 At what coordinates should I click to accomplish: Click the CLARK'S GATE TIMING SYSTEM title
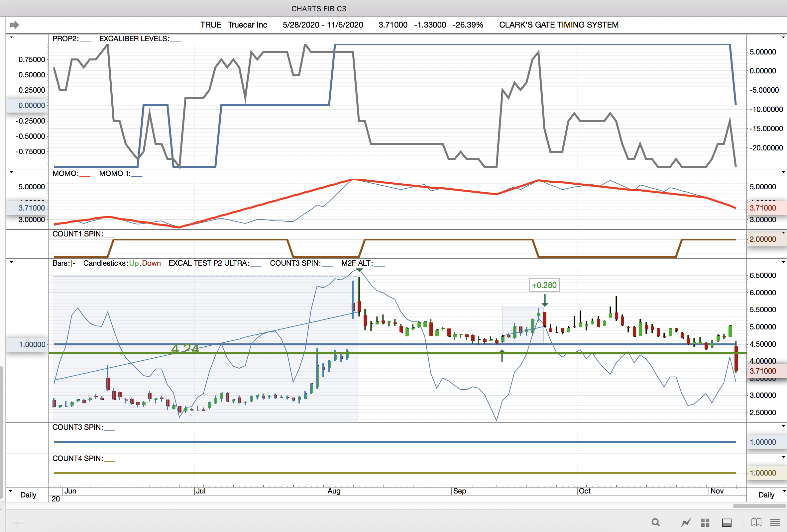(558, 25)
